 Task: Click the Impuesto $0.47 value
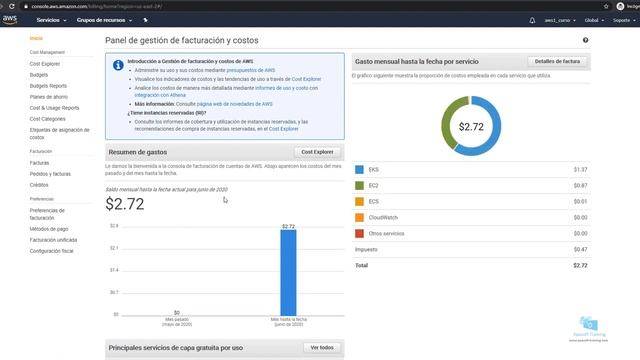(580, 249)
